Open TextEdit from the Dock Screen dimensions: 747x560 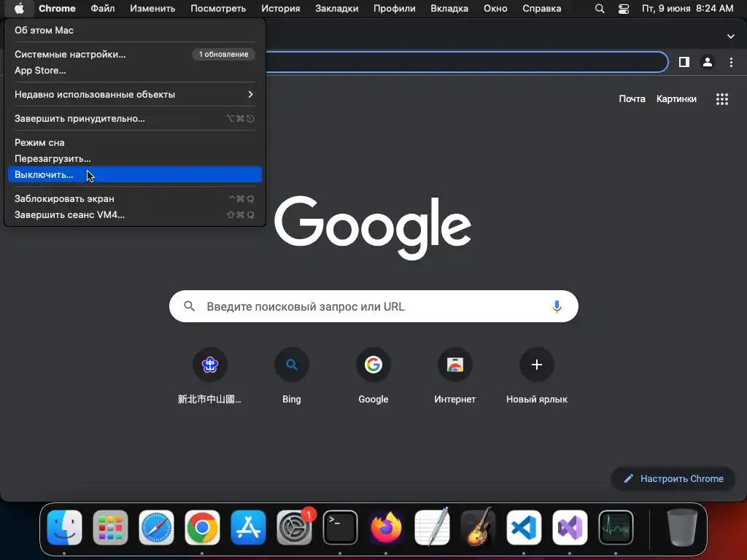click(x=432, y=528)
